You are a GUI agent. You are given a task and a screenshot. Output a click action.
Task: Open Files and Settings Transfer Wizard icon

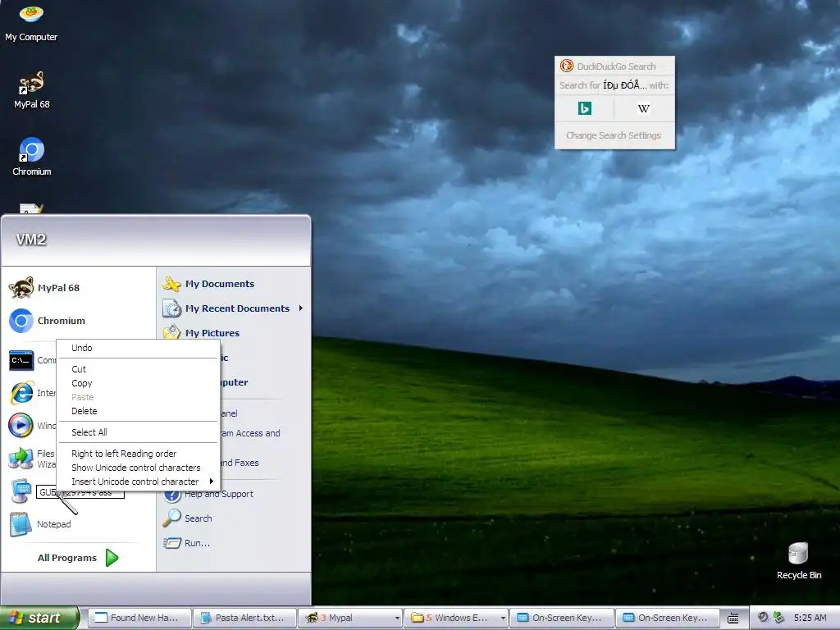[x=21, y=459]
